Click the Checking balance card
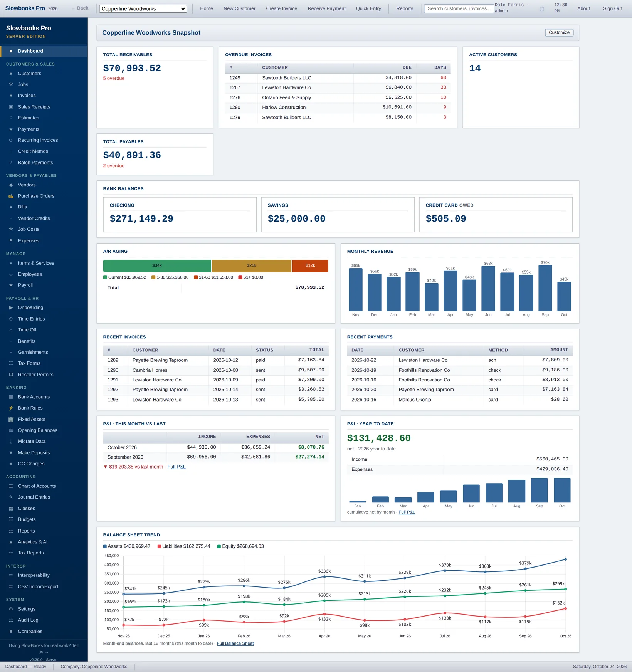 pos(180,215)
